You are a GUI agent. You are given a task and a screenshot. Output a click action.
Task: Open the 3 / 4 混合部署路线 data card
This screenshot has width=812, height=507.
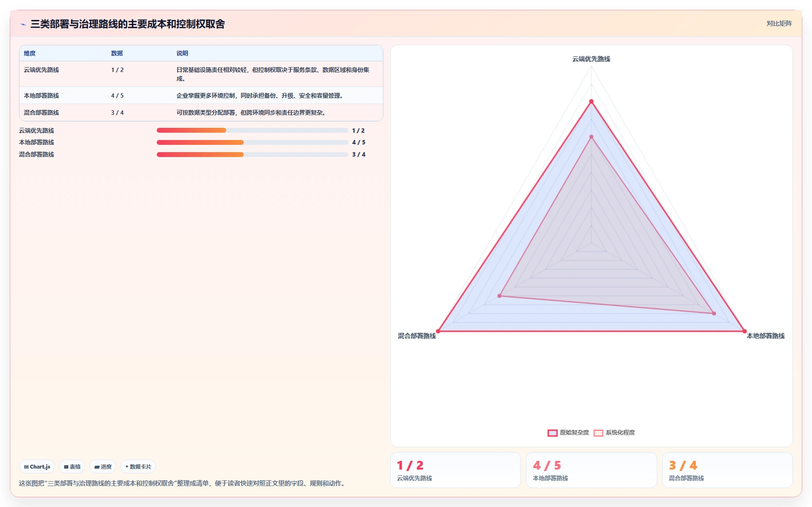727,470
